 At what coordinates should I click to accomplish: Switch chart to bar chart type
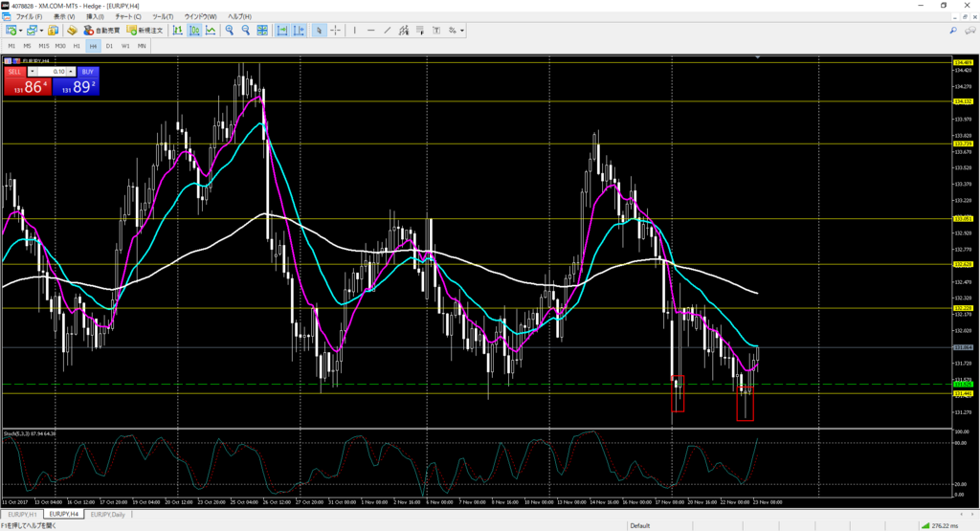coord(178,30)
